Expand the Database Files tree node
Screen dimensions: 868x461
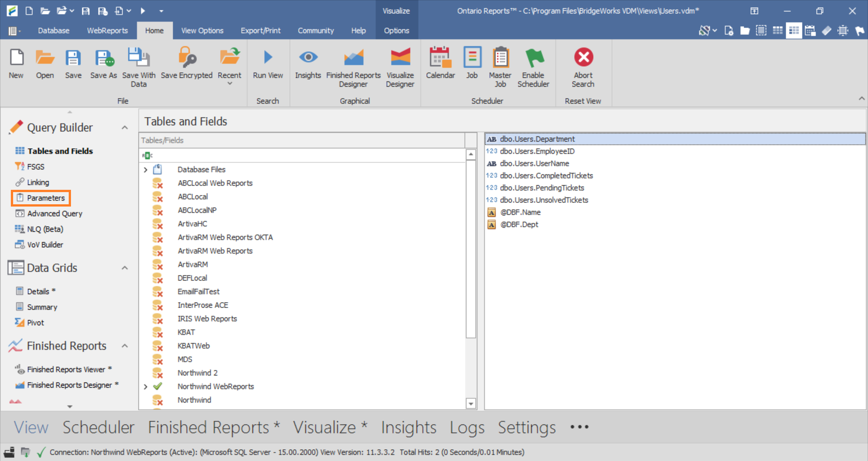[x=146, y=170]
